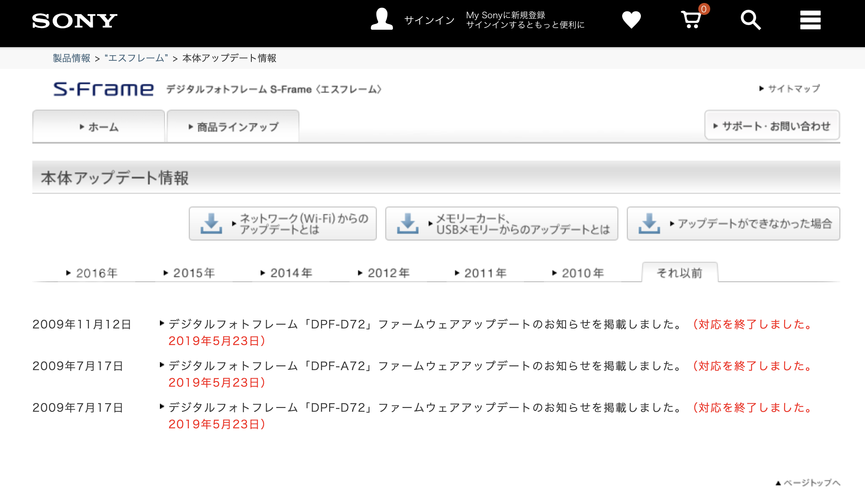Click the SONY logo
Screen dimensions: 865x504
74,20
